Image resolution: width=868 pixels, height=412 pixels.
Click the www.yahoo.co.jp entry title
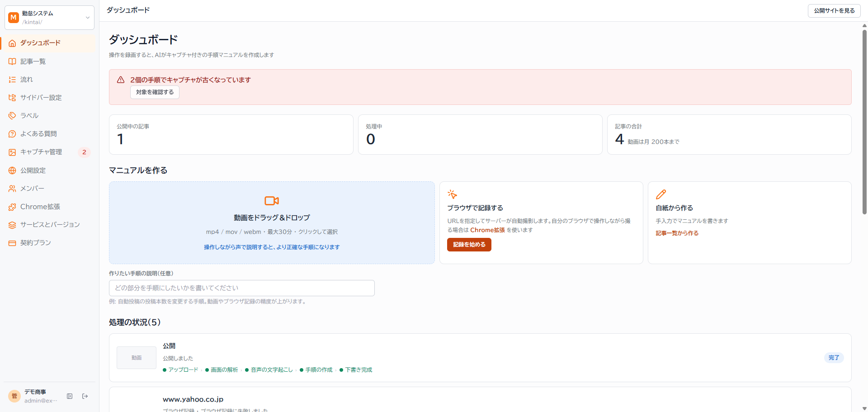(193, 399)
